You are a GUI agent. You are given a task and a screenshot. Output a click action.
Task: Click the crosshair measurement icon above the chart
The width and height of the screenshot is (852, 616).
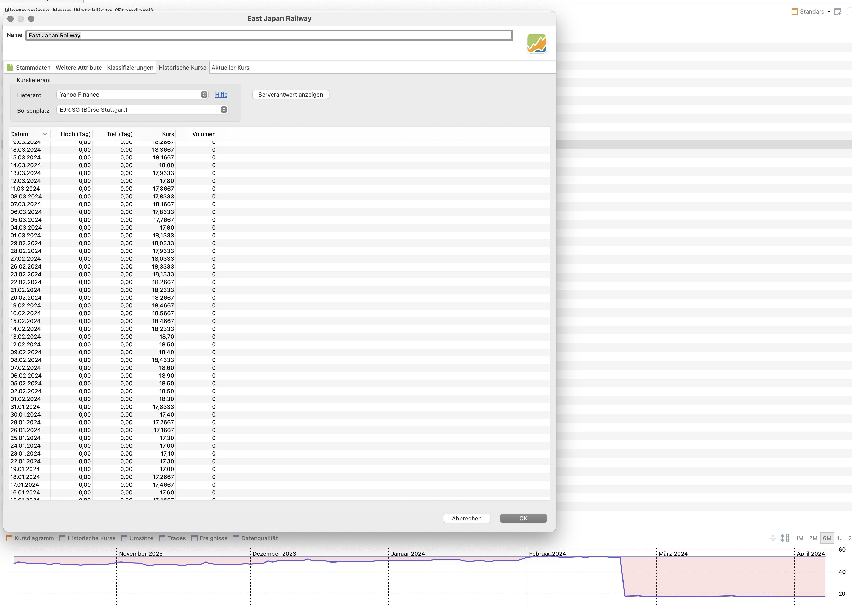773,538
